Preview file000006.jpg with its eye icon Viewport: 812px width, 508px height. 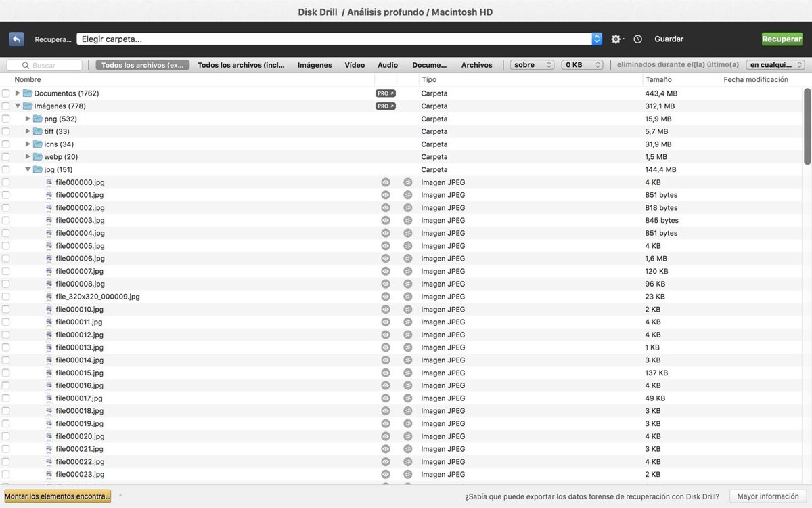[386, 259]
